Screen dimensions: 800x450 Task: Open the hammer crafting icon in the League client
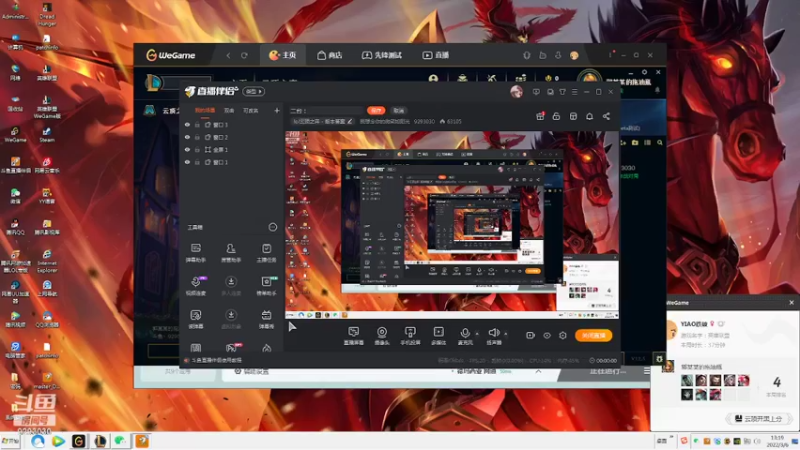tap(491, 79)
